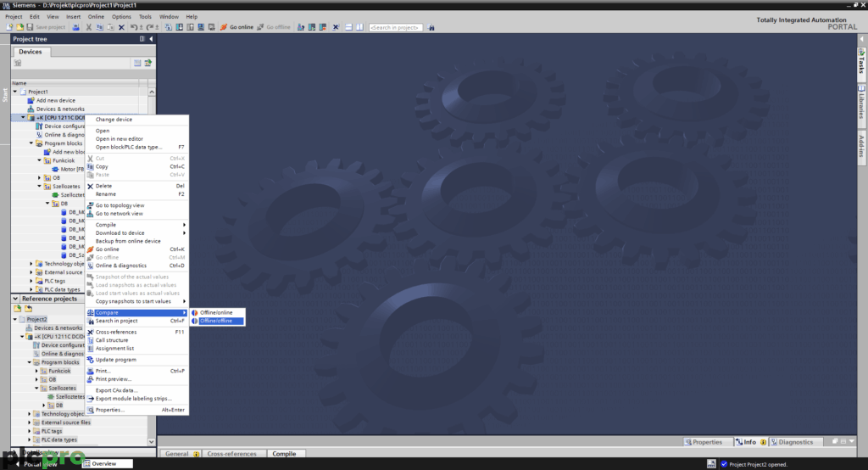
Task: Click the binoculars search icon beside search field
Action: pyautogui.click(x=431, y=27)
